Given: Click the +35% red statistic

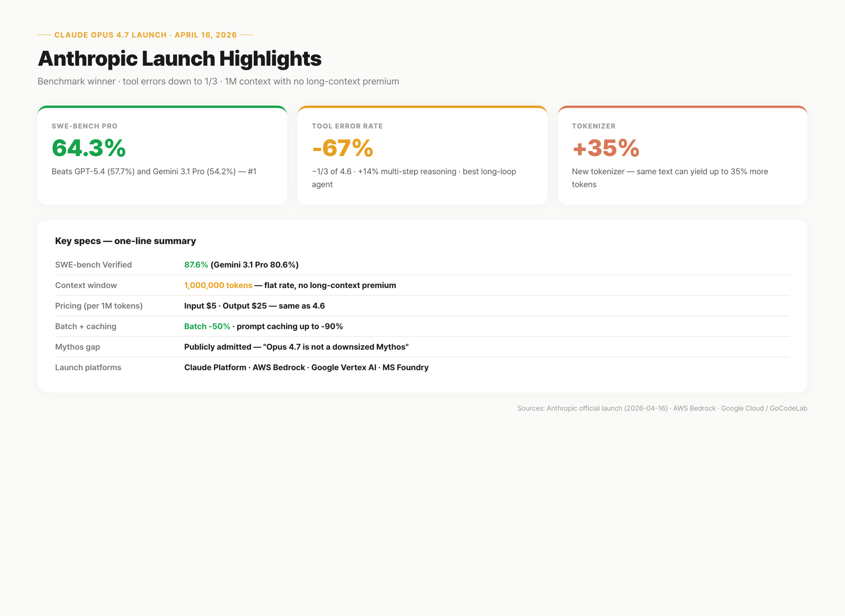Looking at the screenshot, I should click(x=605, y=148).
